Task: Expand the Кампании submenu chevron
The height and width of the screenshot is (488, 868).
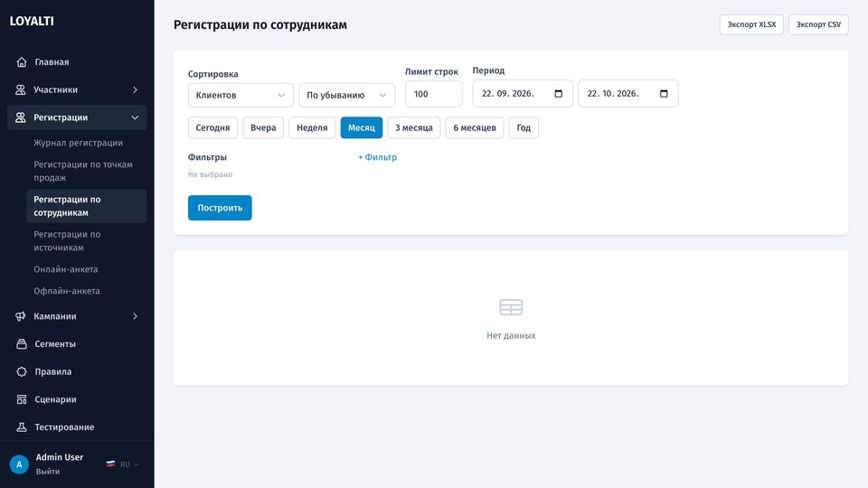Action: pyautogui.click(x=135, y=316)
